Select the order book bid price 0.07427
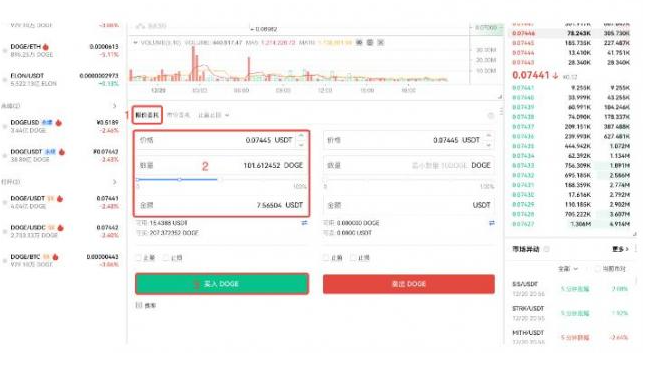Screen dimensions: 656x366 523,224
